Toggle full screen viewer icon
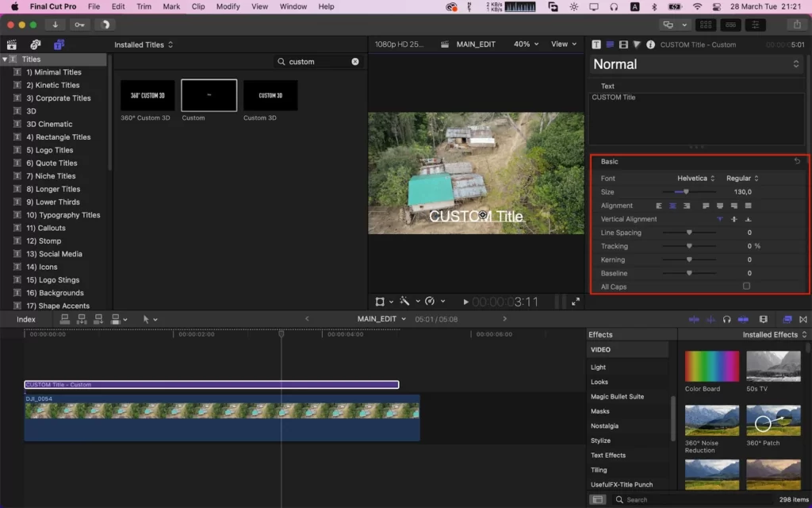The height and width of the screenshot is (508, 812). (x=576, y=302)
